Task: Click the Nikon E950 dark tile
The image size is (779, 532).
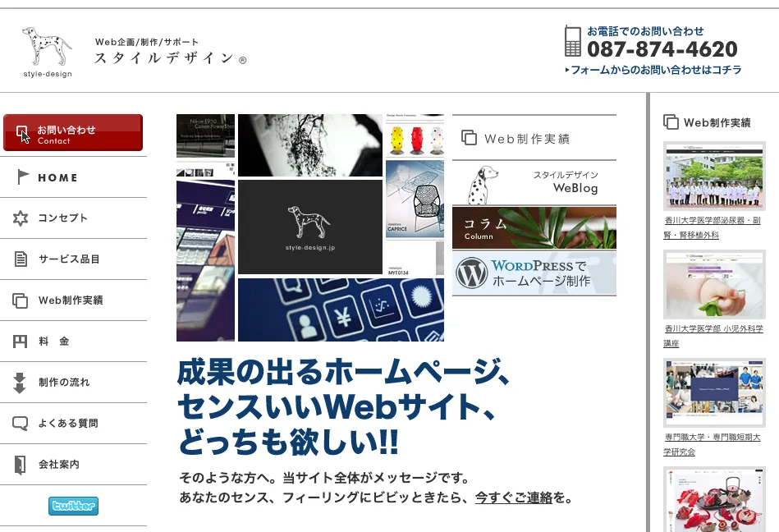Action: pyautogui.click(x=205, y=135)
